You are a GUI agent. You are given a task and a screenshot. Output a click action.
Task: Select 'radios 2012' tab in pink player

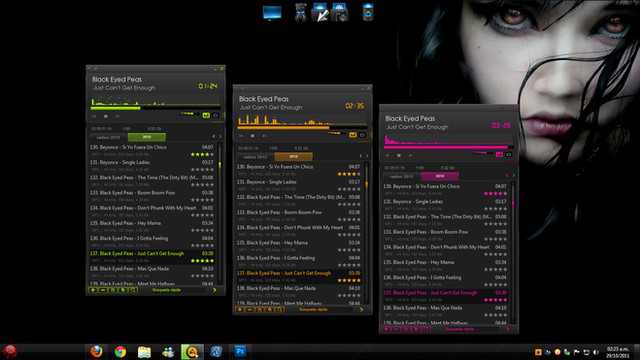(x=401, y=176)
